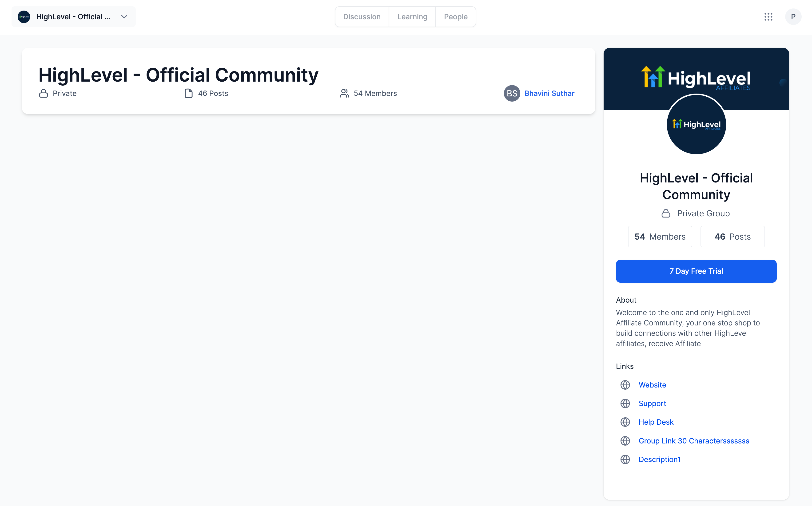Click the circular HighLevel group logo
This screenshot has width=812, height=506.
click(x=696, y=124)
